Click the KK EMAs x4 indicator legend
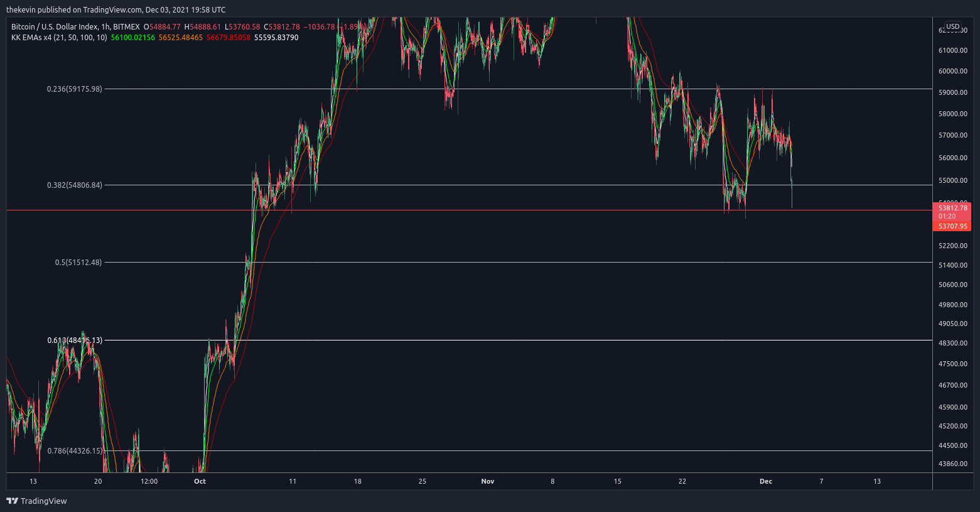 (x=59, y=38)
